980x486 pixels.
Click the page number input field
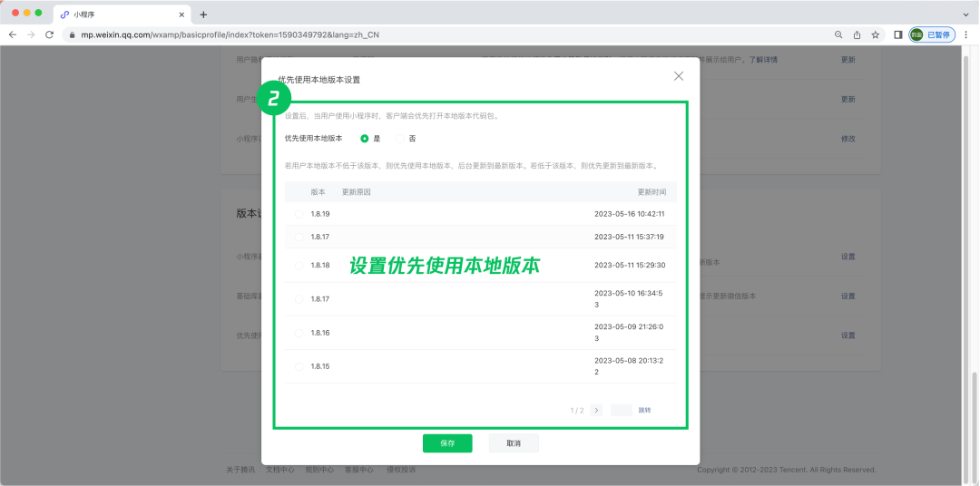pyautogui.click(x=622, y=411)
